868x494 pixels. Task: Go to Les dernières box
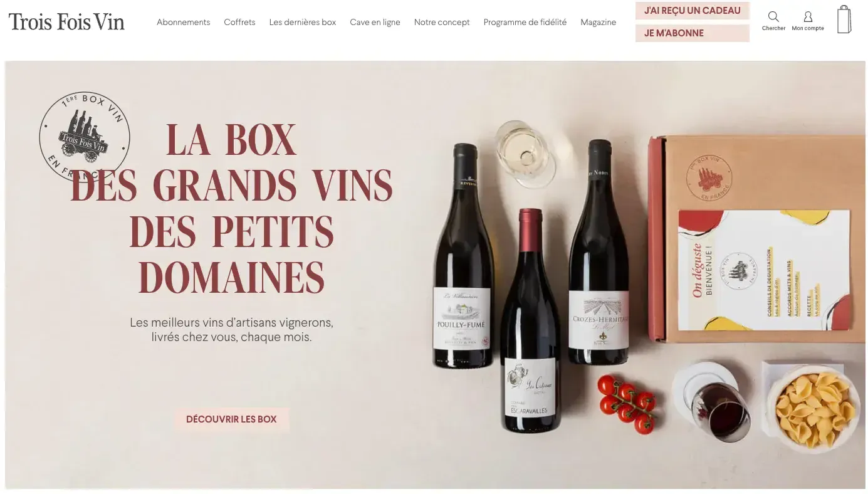[303, 22]
